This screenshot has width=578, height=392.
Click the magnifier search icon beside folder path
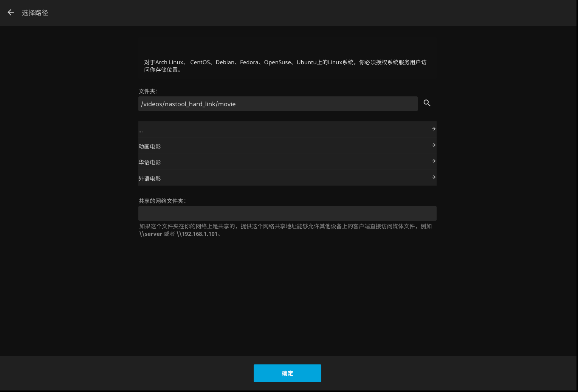click(427, 103)
